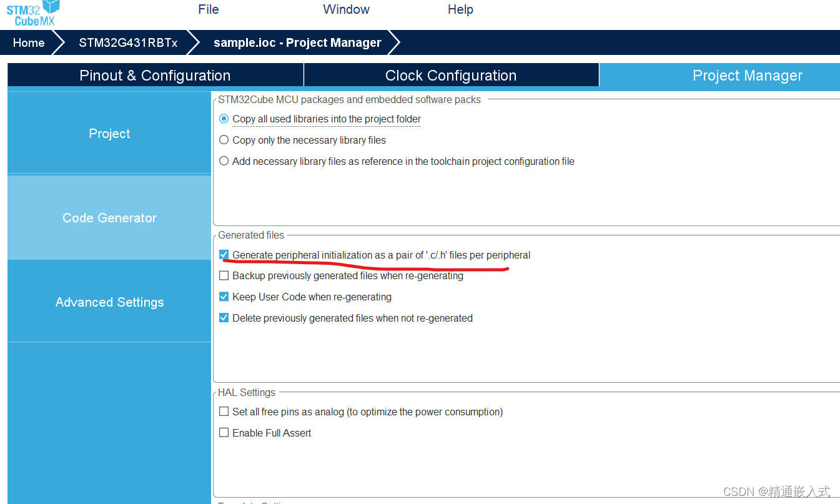Screen dimensions: 840x504
Task: Open the Code Generator side section
Action: pyautogui.click(x=109, y=217)
